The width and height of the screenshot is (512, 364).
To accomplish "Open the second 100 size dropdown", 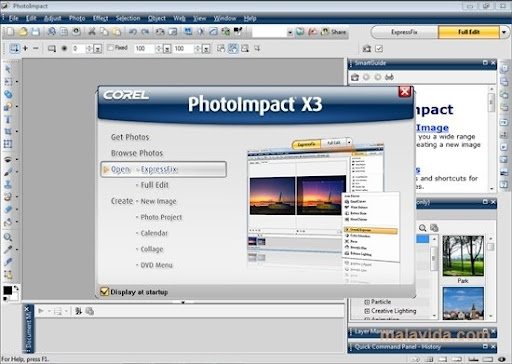I will click(x=206, y=49).
